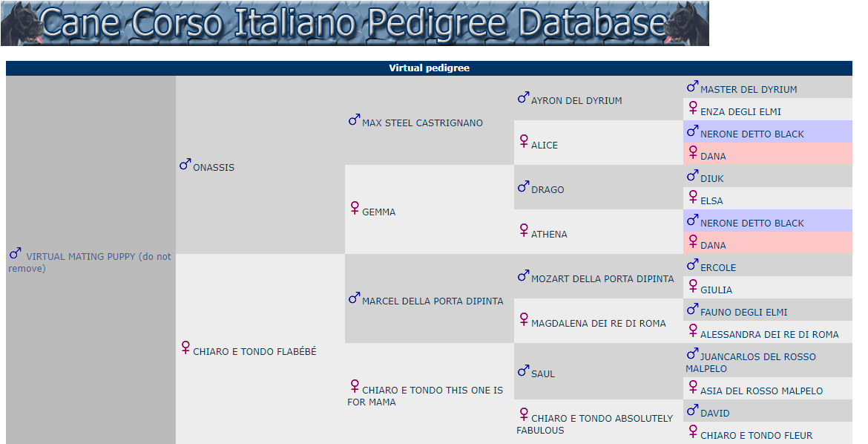Open CHIARO E TONDO ABSOLUTELY FABULOUS link
Viewport: 868px width, 444px height.
[594, 424]
